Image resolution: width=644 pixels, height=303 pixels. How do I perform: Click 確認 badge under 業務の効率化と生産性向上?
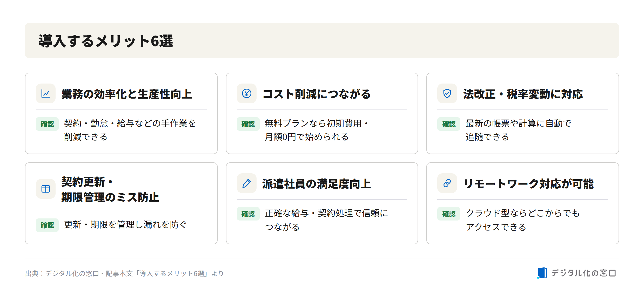point(47,124)
